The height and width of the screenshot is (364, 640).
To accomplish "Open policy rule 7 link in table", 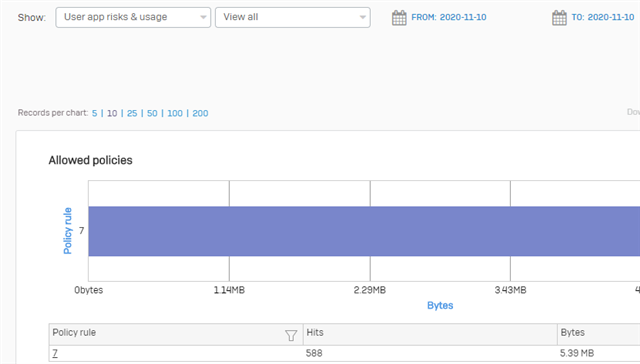I will click(x=55, y=353).
